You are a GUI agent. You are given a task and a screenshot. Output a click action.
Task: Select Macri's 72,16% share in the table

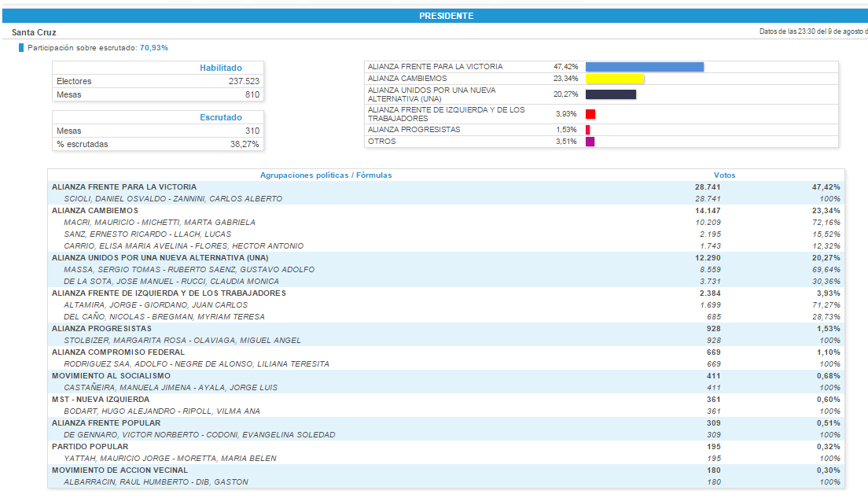(826, 222)
